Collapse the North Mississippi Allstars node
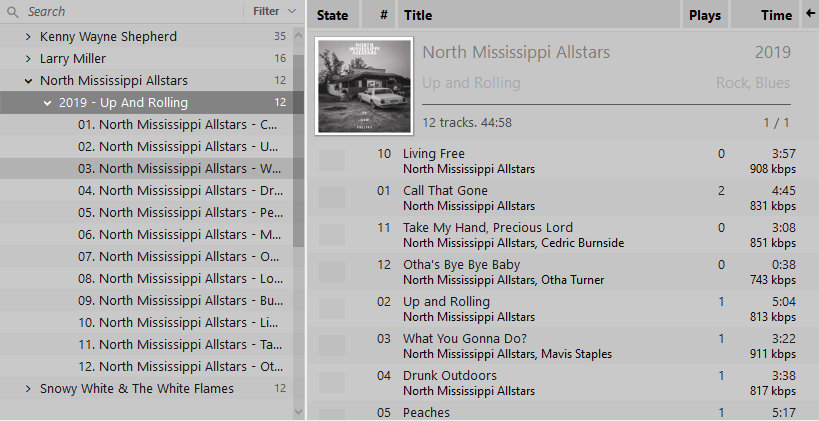This screenshot has height=421, width=819. [x=28, y=80]
